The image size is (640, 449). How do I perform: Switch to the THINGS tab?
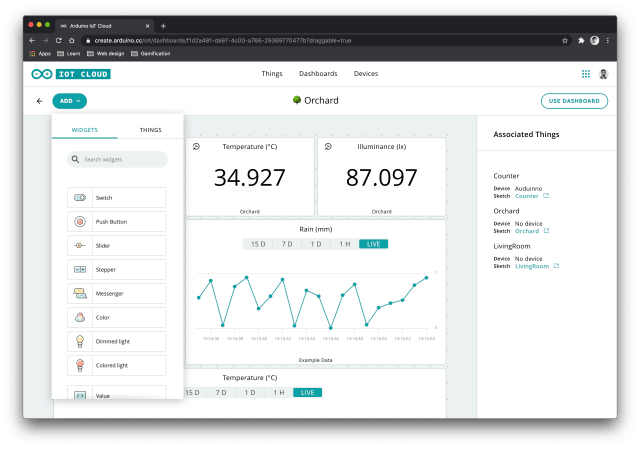pos(151,130)
